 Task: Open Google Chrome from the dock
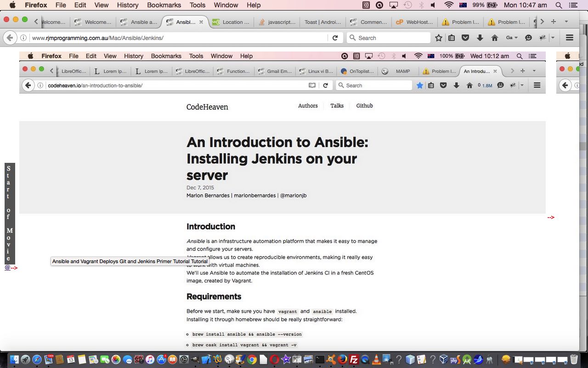pos(252,359)
